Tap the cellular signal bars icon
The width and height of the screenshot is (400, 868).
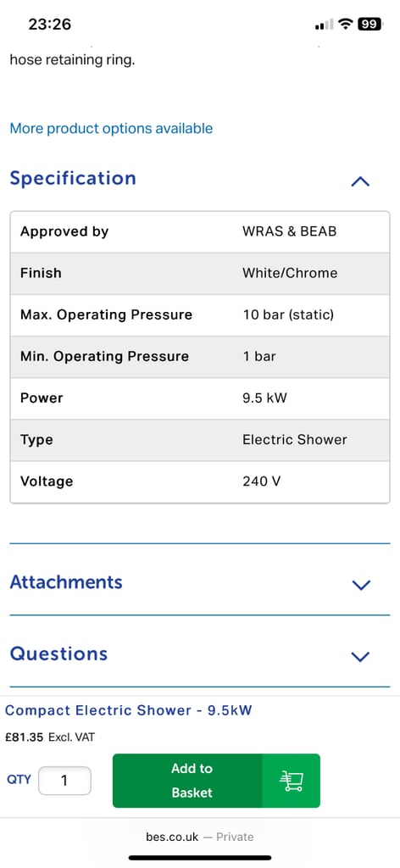click(325, 25)
